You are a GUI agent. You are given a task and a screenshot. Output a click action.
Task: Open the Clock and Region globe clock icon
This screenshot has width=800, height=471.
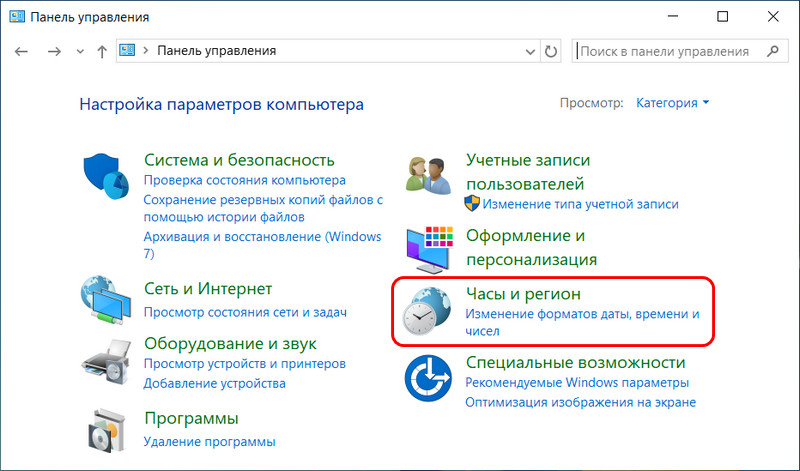427,311
